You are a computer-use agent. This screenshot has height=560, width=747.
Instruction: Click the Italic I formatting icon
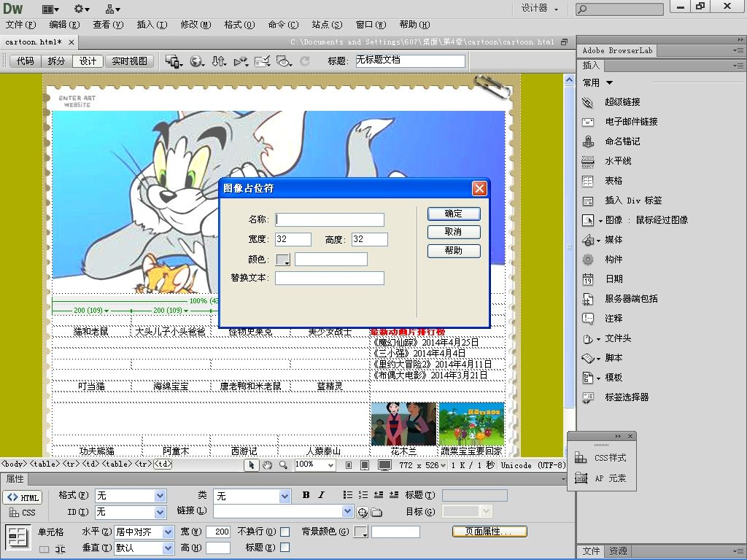321,495
